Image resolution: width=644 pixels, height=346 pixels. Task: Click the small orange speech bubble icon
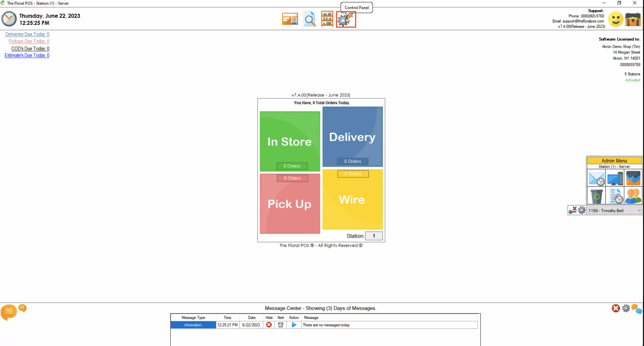tap(22, 308)
